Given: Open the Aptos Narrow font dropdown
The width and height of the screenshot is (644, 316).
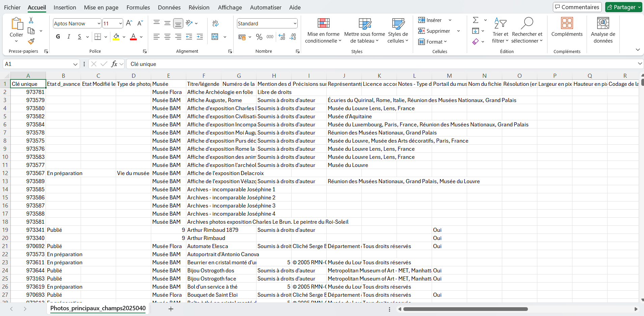Looking at the screenshot, I should point(99,23).
